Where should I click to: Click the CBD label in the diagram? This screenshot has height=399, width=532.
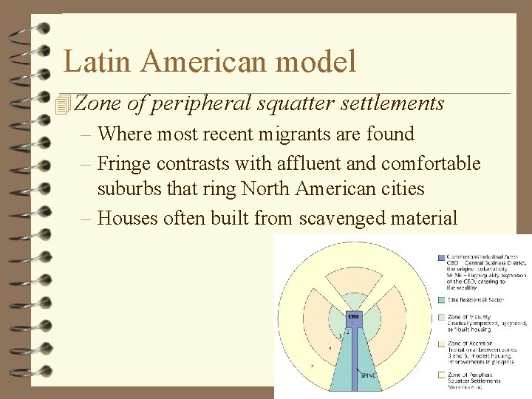[353, 316]
